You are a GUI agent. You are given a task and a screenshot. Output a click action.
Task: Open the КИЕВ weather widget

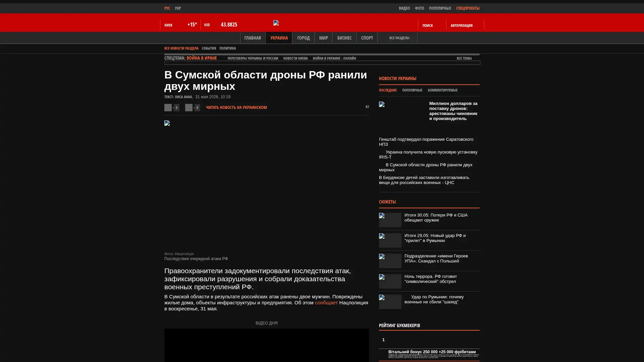[x=180, y=25]
